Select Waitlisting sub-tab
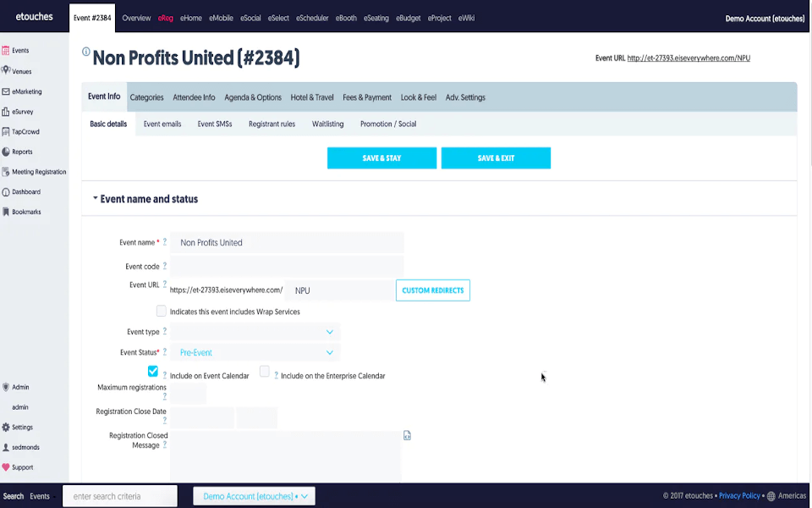The height and width of the screenshot is (508, 812). [x=328, y=124]
